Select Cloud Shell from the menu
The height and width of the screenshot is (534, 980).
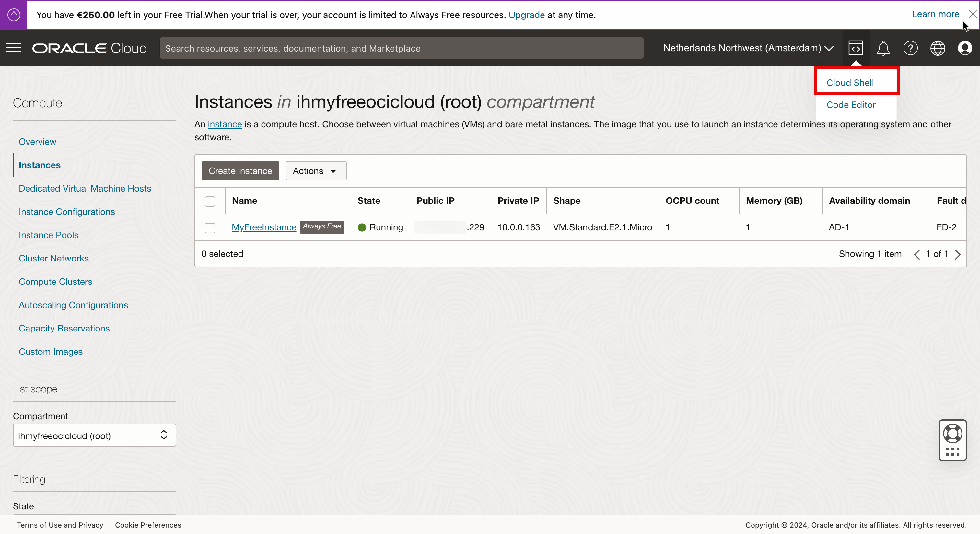(x=850, y=83)
